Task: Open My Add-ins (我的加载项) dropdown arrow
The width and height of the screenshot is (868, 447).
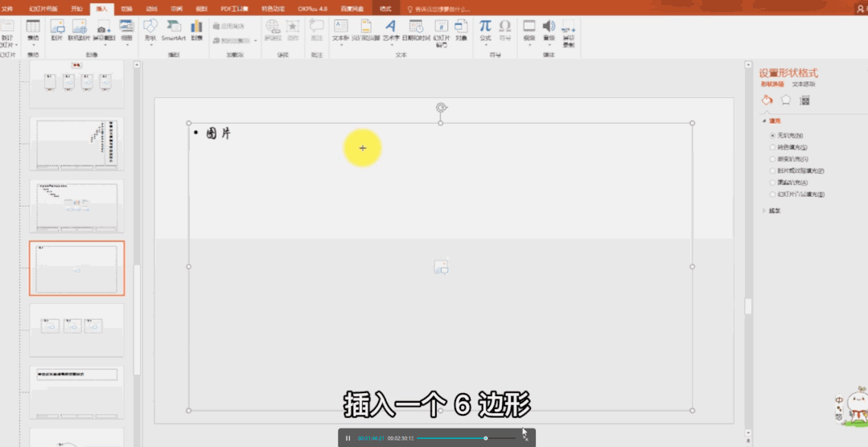Action: pos(256,41)
